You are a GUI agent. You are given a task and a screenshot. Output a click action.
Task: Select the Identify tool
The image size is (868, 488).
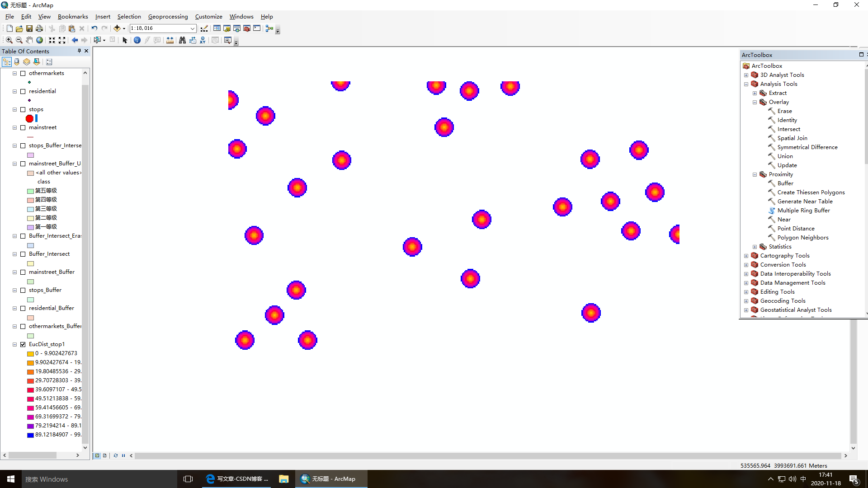137,40
